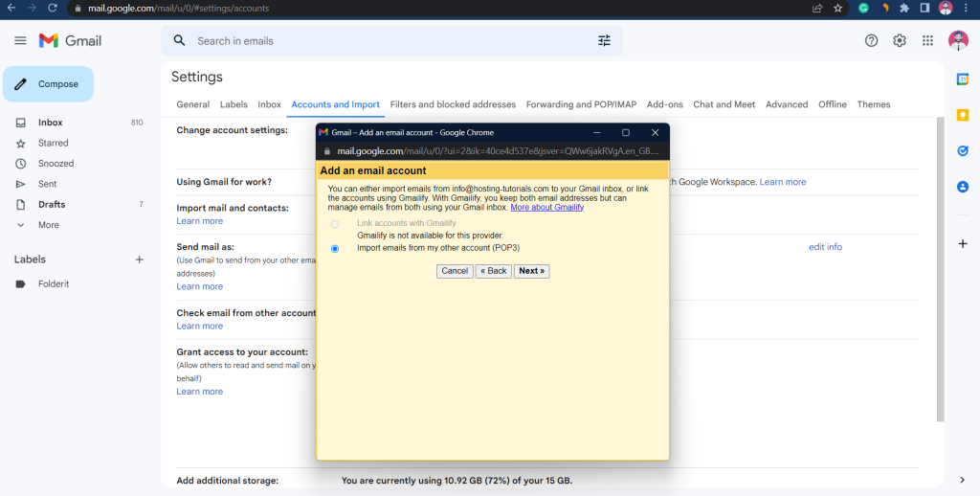Open the Google apps grid icon
This screenshot has height=496, width=980.
pos(927,40)
